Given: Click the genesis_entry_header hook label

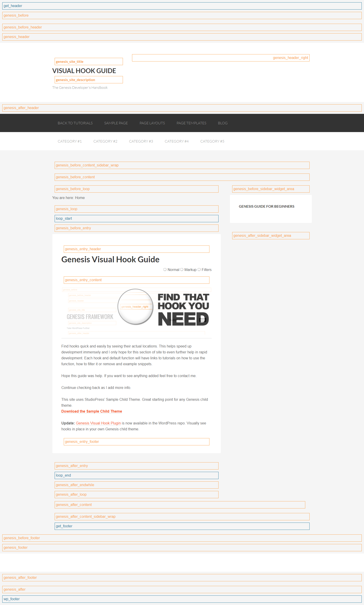Looking at the screenshot, I should (136, 249).
